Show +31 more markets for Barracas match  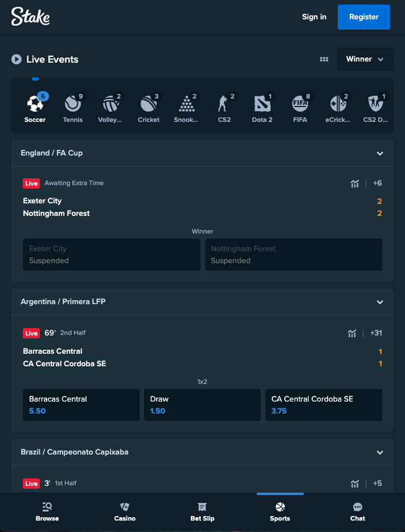[x=376, y=333]
